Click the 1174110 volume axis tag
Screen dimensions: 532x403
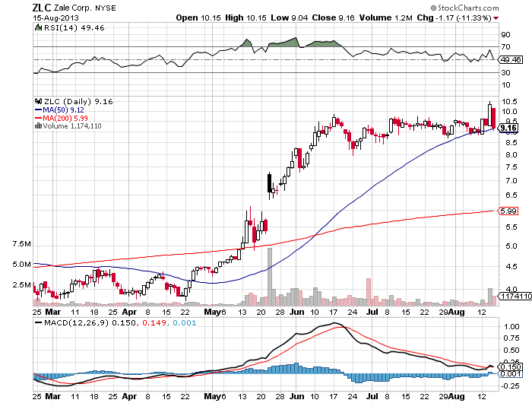pyautogui.click(x=515, y=296)
